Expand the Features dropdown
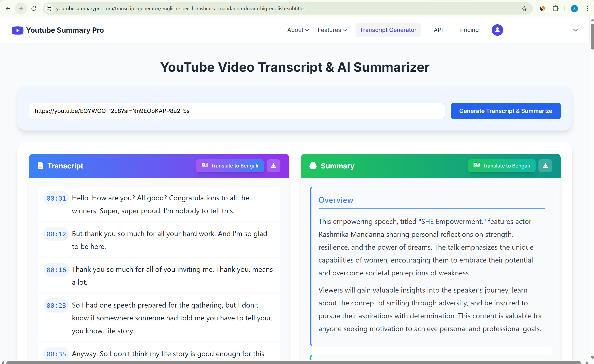594x364 pixels. click(332, 30)
